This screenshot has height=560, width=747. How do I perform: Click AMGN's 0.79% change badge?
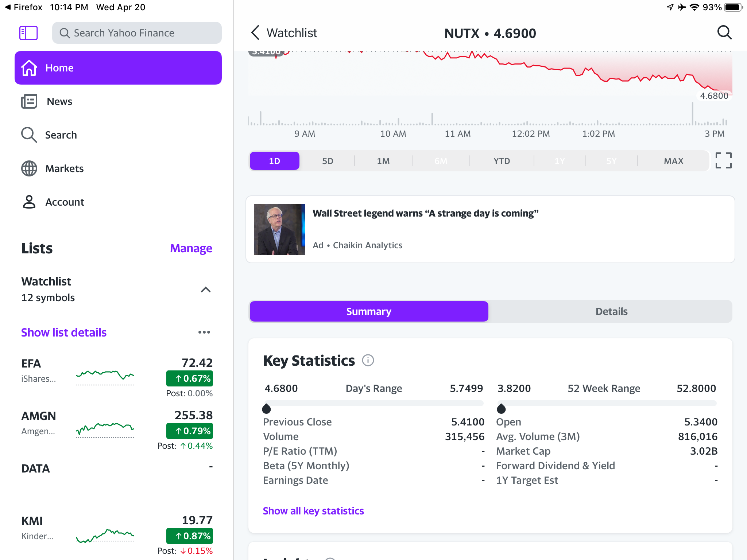190,431
